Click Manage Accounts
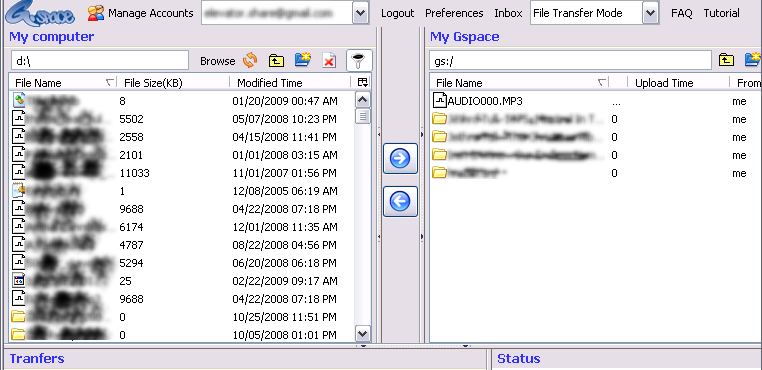 click(x=151, y=13)
